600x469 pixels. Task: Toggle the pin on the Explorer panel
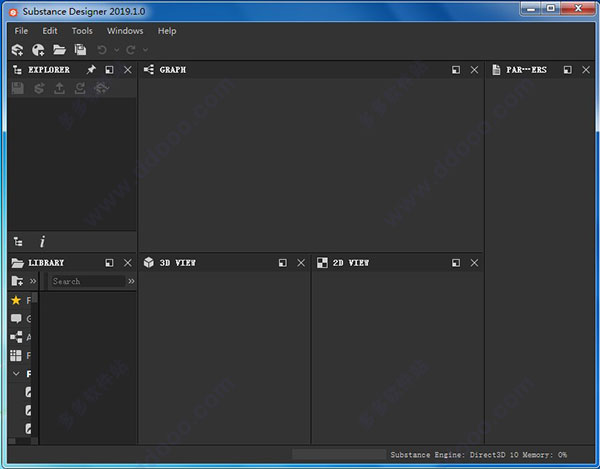point(91,70)
